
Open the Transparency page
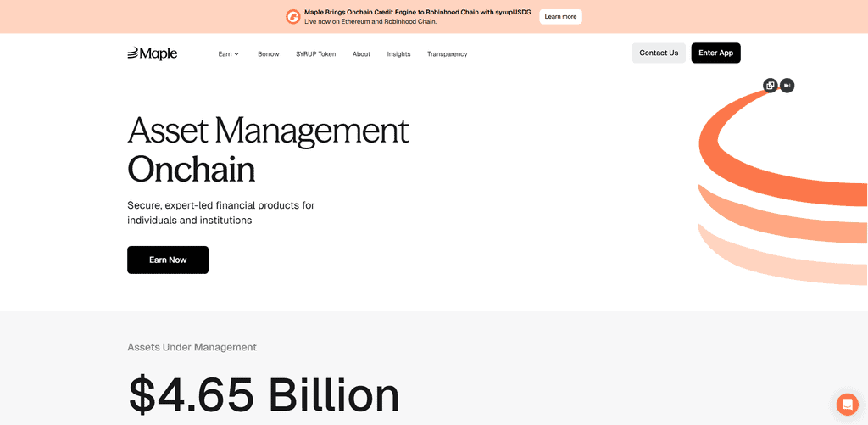(448, 53)
